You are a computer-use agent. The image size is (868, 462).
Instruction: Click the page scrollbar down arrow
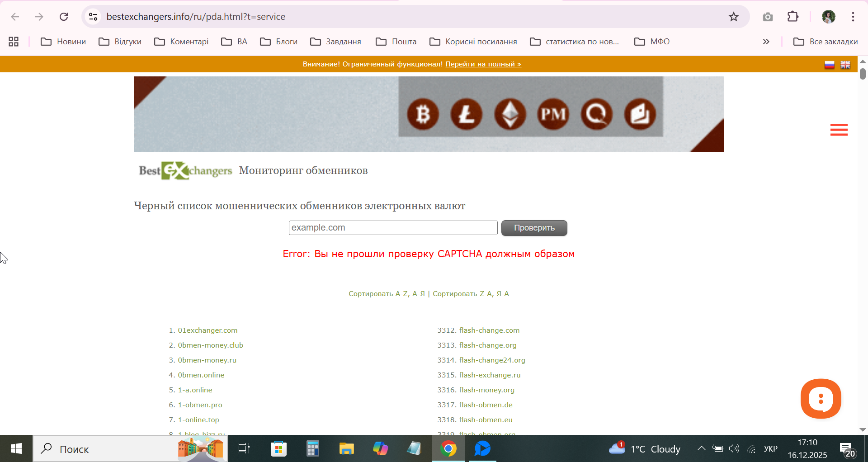863,430
